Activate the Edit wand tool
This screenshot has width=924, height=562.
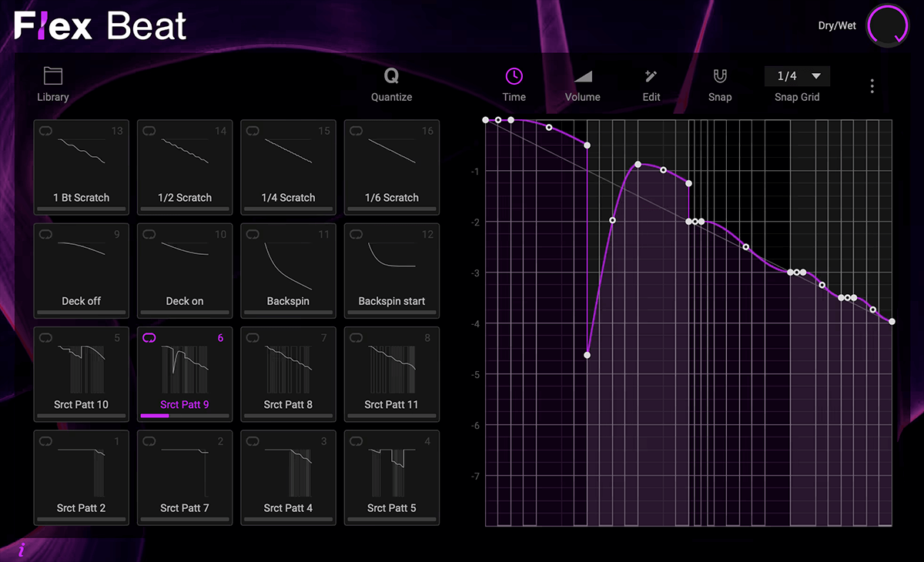tap(651, 76)
